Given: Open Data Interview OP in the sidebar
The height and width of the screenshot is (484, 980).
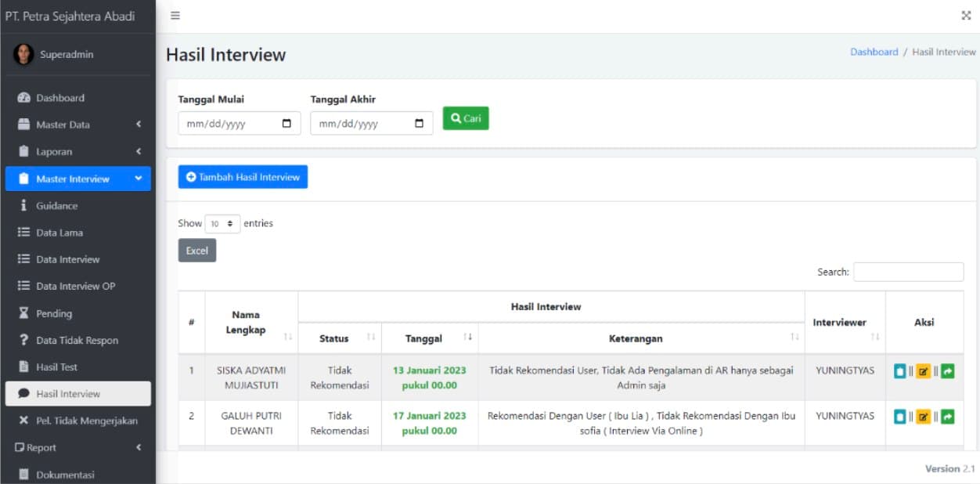Looking at the screenshot, I should tap(78, 286).
